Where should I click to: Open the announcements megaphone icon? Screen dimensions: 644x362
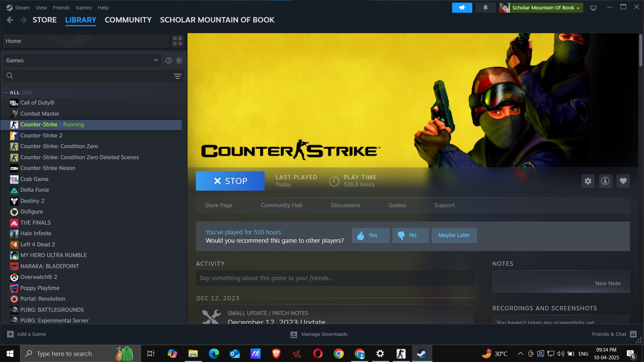tap(462, 7)
